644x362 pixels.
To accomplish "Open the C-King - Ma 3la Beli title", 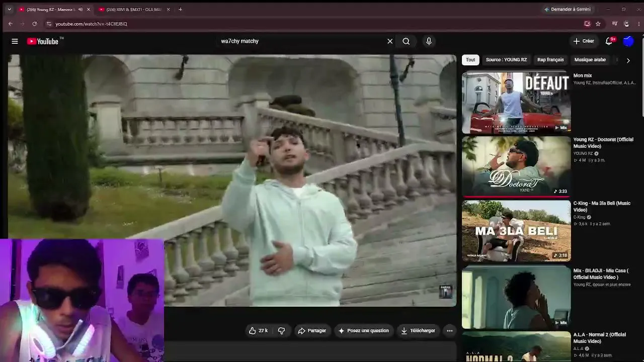I will (x=602, y=207).
